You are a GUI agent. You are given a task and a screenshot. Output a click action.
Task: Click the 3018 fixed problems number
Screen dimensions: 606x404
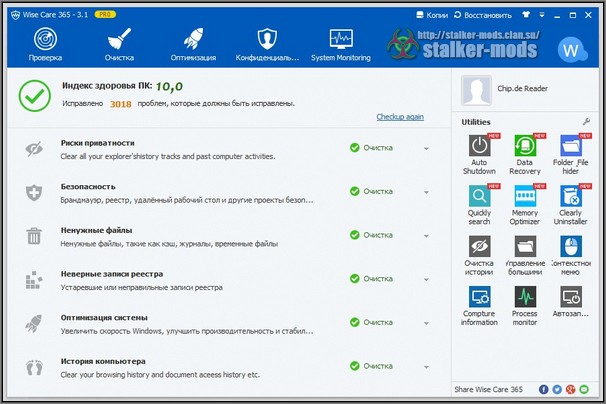[121, 104]
